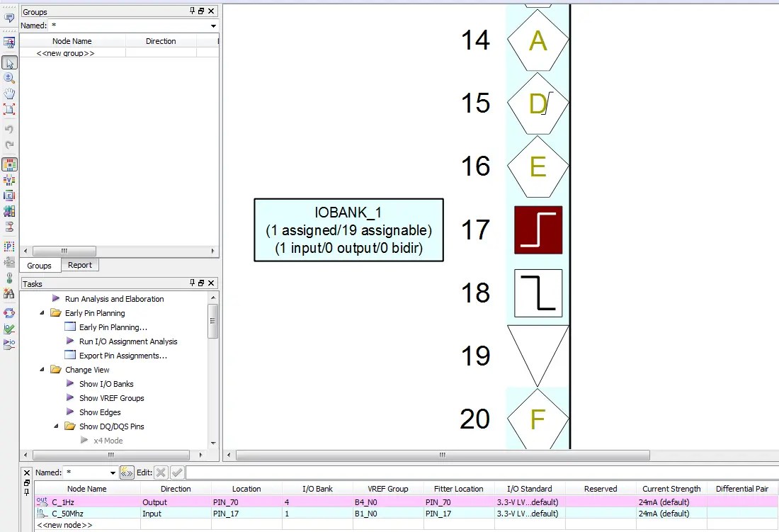
Task: Click the io arrow icon at toolbar bottom
Action: 9,344
